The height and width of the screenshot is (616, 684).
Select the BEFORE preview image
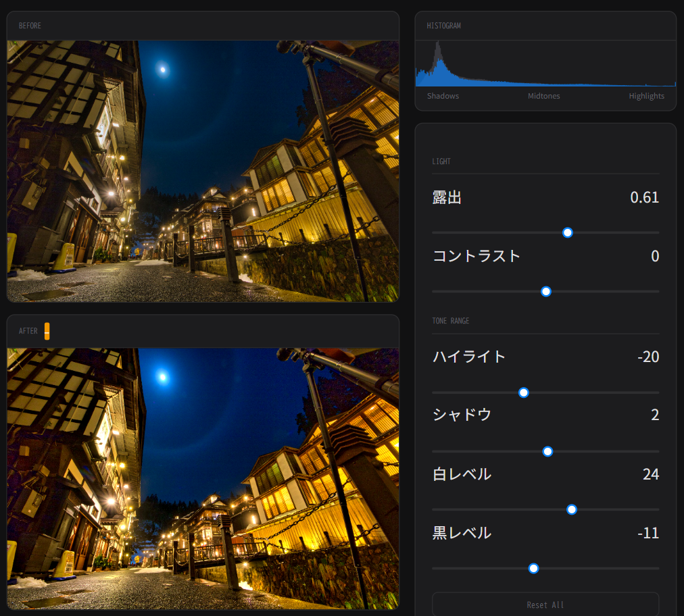pos(203,171)
